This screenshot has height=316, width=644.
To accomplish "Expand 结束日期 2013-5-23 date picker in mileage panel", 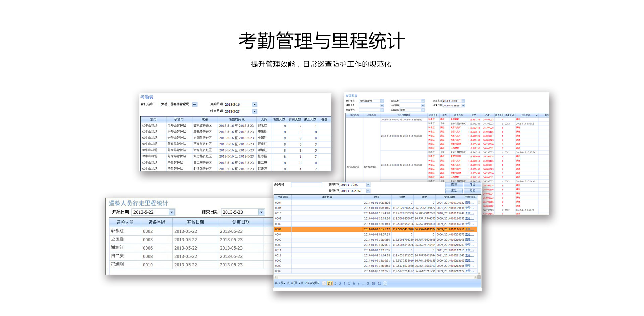I will pos(261,212).
